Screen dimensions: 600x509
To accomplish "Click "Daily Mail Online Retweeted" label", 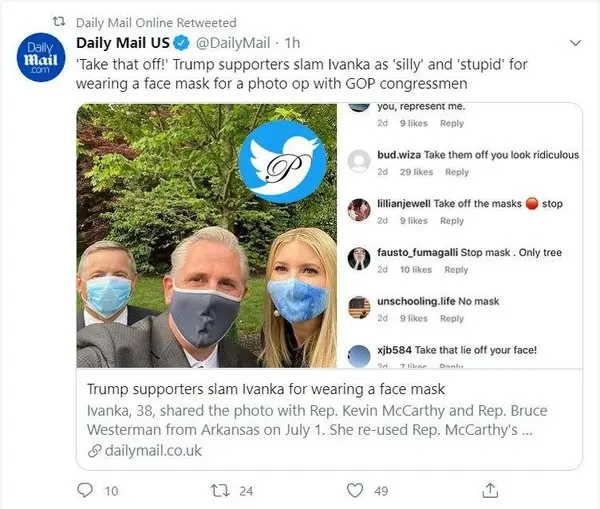I will [x=156, y=22].
